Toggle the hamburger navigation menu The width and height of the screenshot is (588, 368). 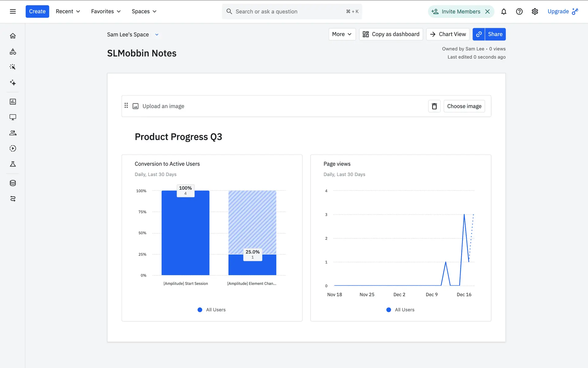(13, 12)
